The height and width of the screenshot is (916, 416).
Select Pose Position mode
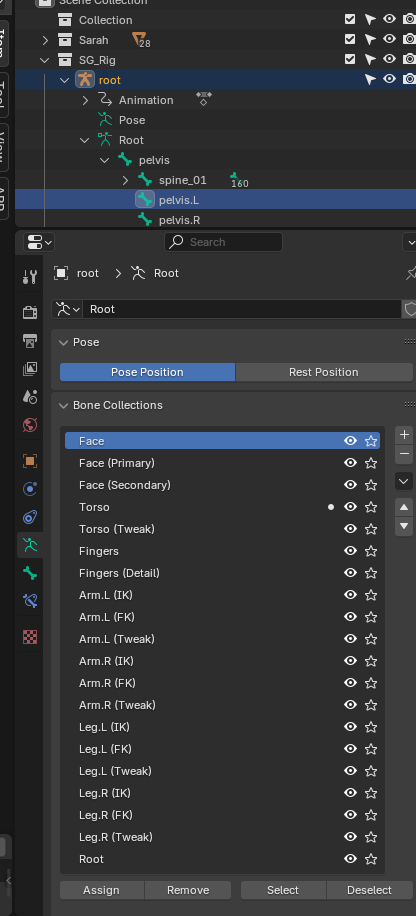click(147, 372)
